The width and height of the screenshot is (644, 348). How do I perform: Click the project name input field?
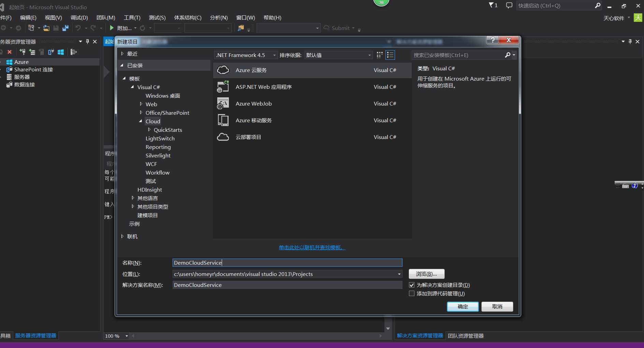[x=287, y=263]
